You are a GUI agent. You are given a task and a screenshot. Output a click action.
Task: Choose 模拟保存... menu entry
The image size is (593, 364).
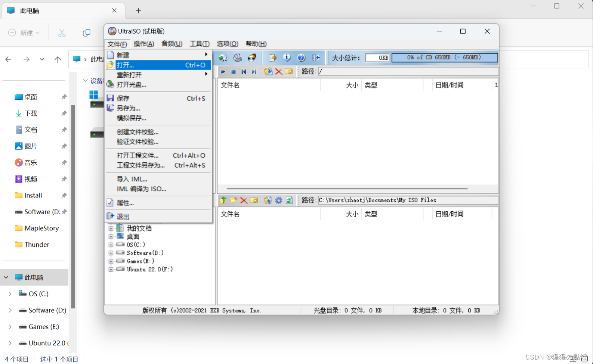[158, 118]
